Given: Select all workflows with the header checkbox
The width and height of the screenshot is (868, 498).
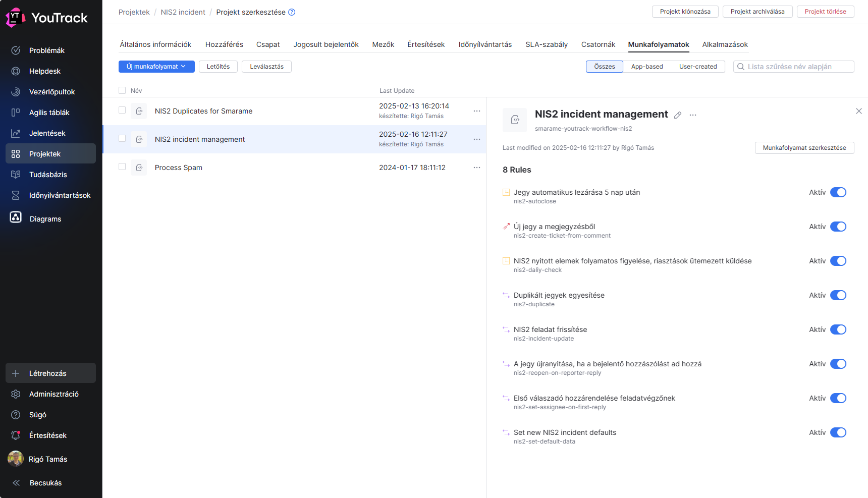Looking at the screenshot, I should pyautogui.click(x=122, y=90).
